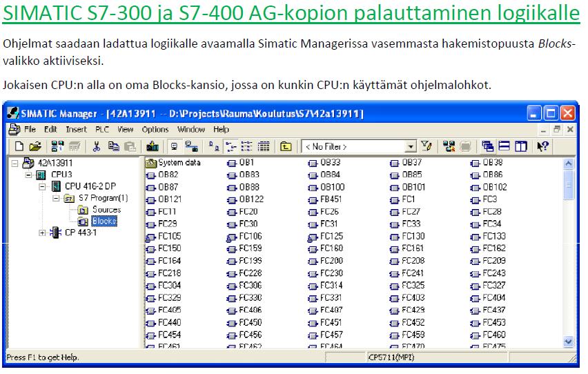The height and width of the screenshot is (374, 588).
Task: Select the Blocks folder in tree
Action: [x=104, y=222]
